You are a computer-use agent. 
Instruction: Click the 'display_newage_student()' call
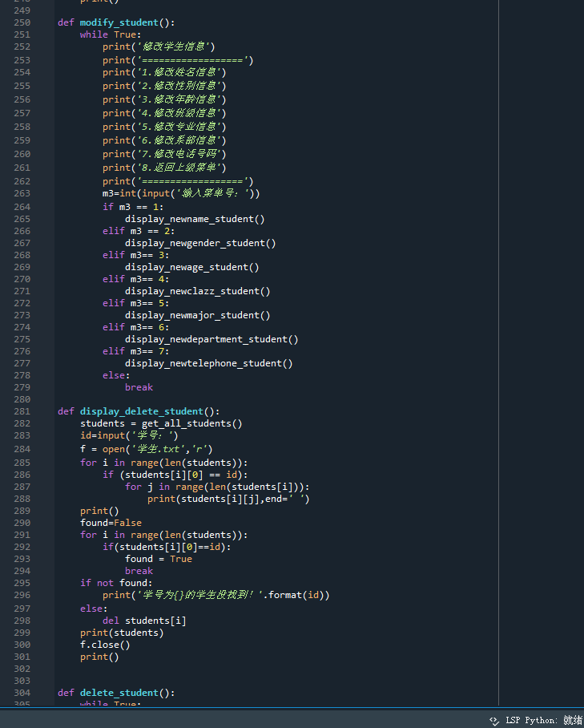click(x=192, y=268)
